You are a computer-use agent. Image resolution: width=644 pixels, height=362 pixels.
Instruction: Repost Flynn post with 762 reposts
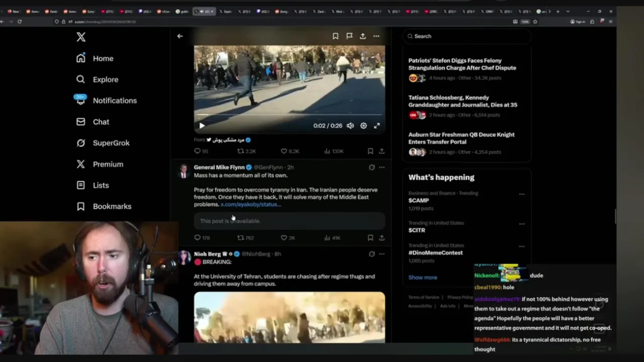[x=246, y=238]
